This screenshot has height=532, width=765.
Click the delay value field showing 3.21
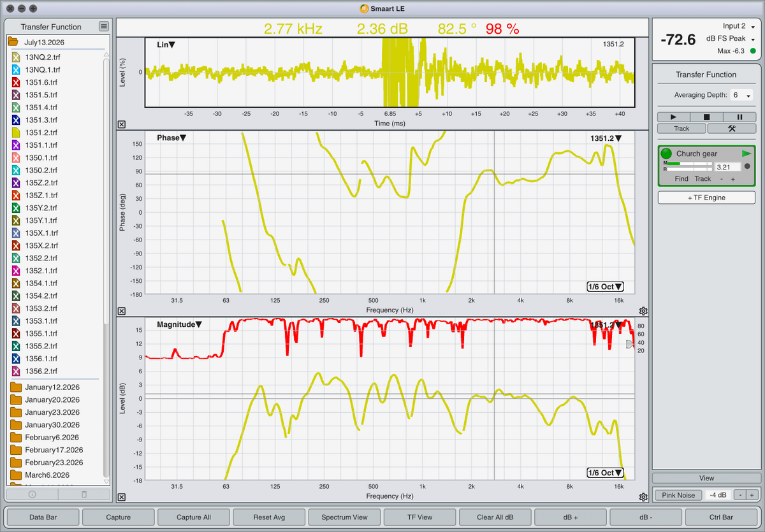coord(727,167)
